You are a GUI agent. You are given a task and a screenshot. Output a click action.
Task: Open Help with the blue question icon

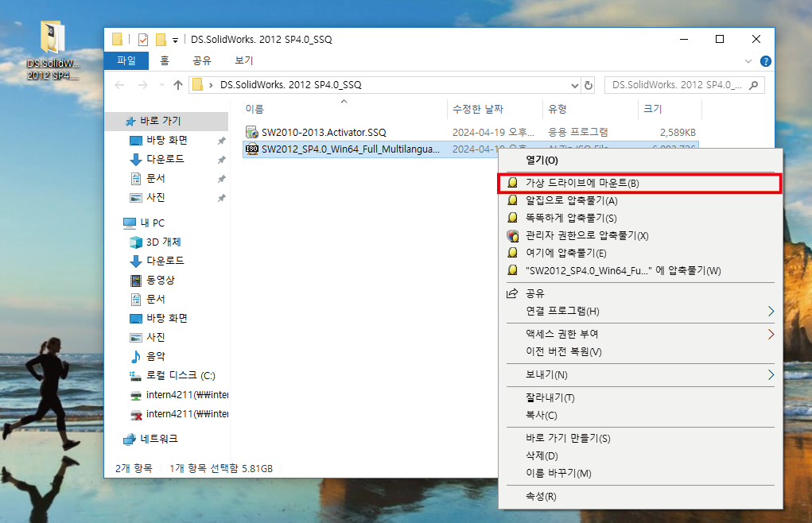[765, 61]
